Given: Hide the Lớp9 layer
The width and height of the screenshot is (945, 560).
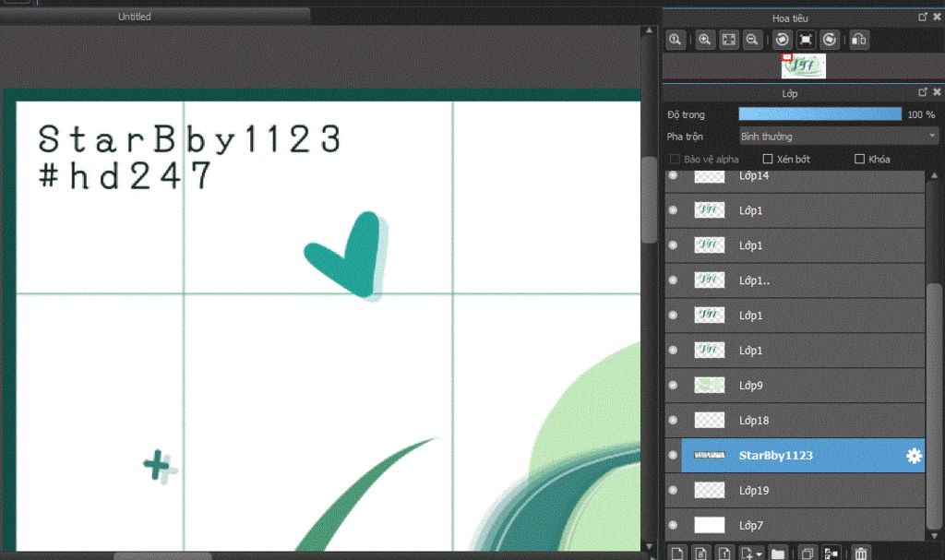Looking at the screenshot, I should tap(673, 386).
